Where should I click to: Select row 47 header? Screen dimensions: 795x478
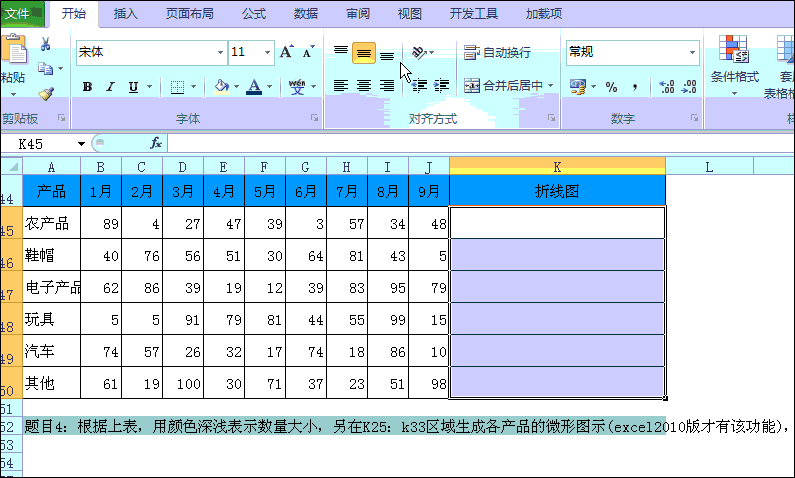[11, 287]
